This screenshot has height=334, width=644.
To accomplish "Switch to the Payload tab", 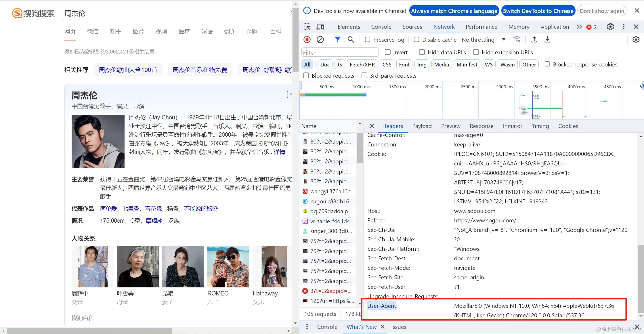I will click(422, 126).
